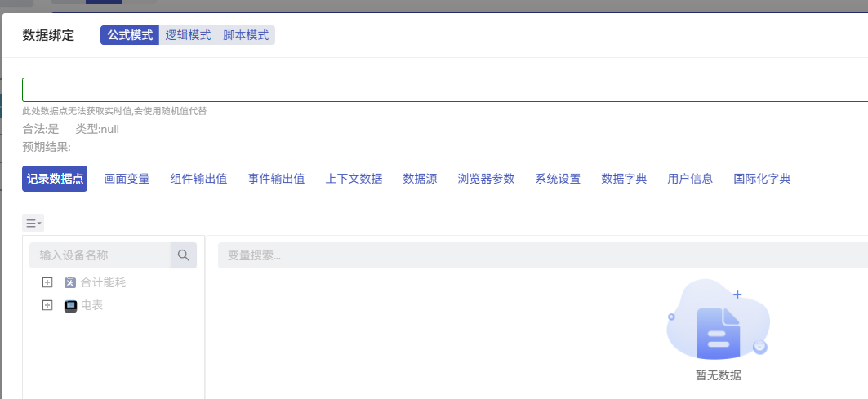
Task: Click the 类型:null type status text
Action: point(97,130)
